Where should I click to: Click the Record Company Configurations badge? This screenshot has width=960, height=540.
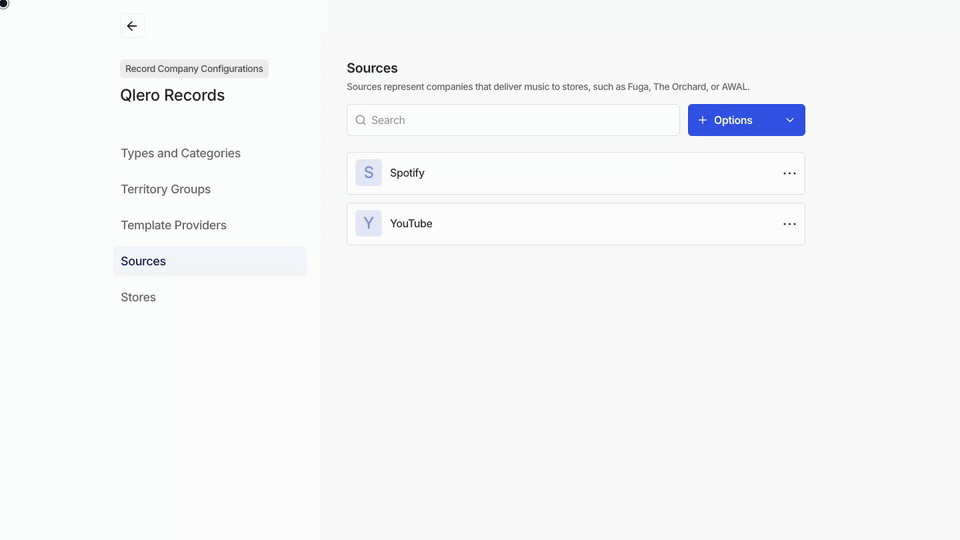point(194,69)
